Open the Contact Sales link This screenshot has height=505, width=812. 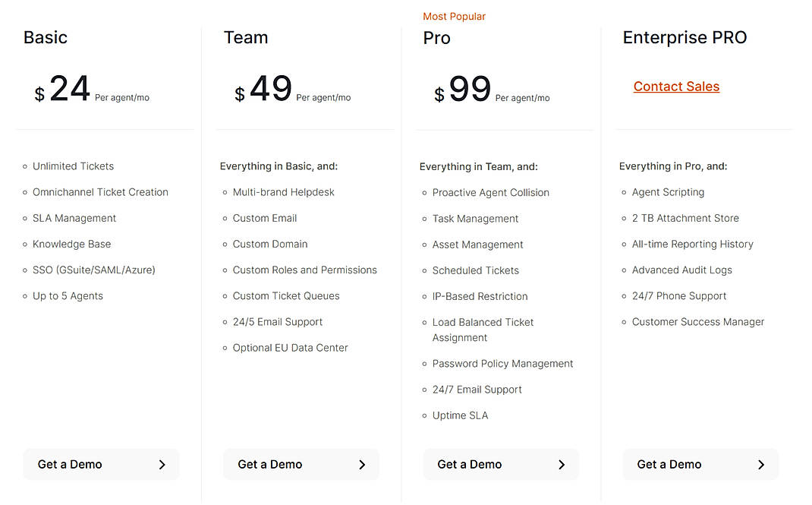pos(676,87)
